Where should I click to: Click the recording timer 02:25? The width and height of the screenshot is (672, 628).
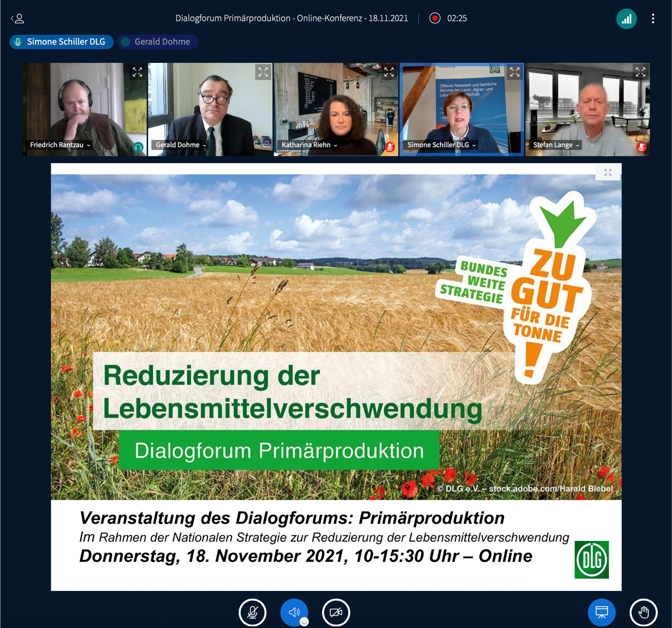coord(457,18)
